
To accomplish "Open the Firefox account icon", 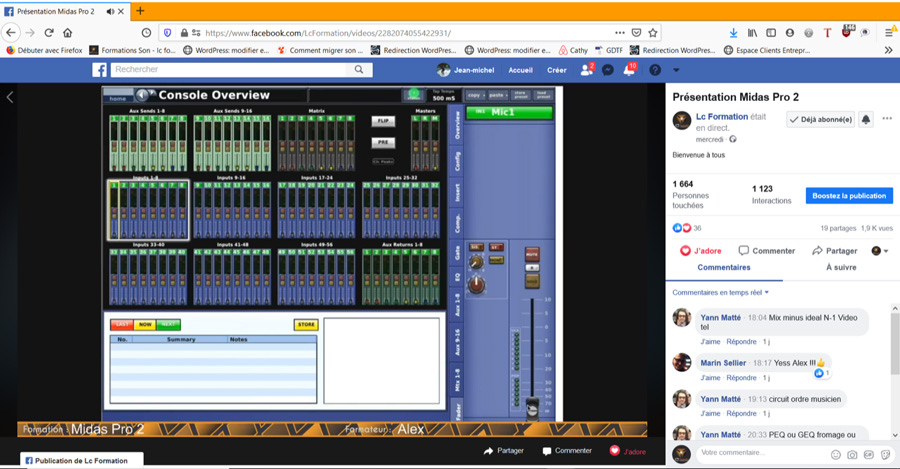I will pos(790,33).
